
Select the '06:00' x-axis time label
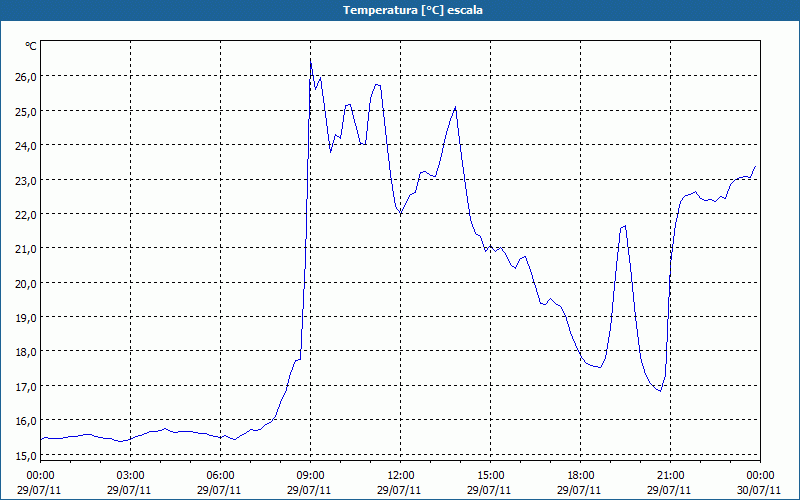(x=220, y=476)
